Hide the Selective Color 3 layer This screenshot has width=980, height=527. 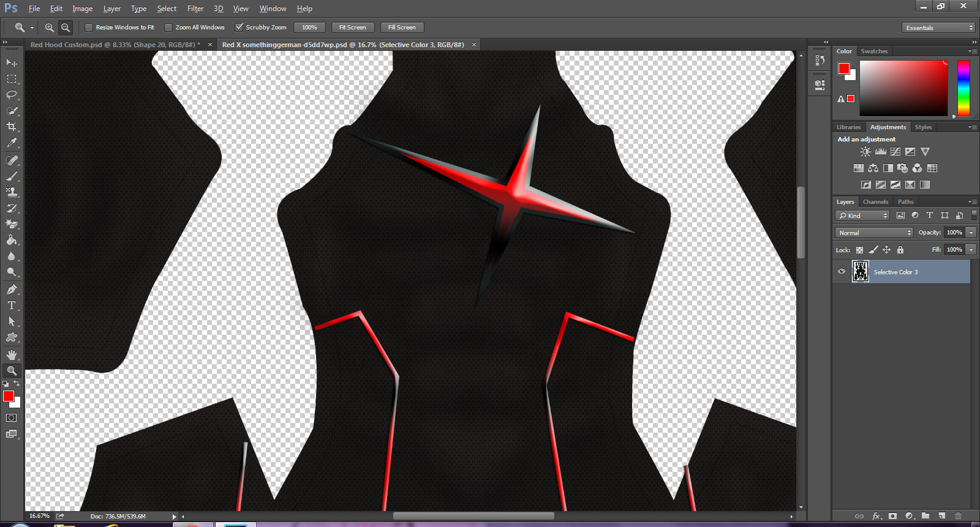tap(842, 272)
